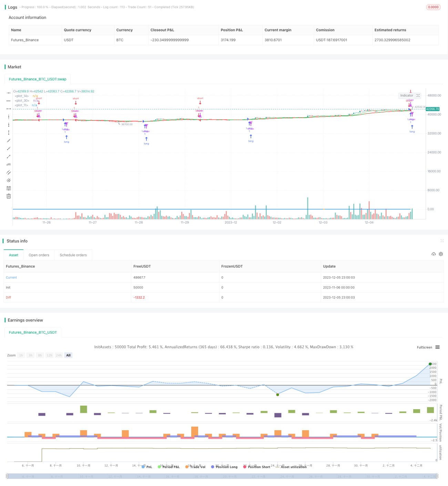Pick the price channel line tool

click(x=9, y=172)
